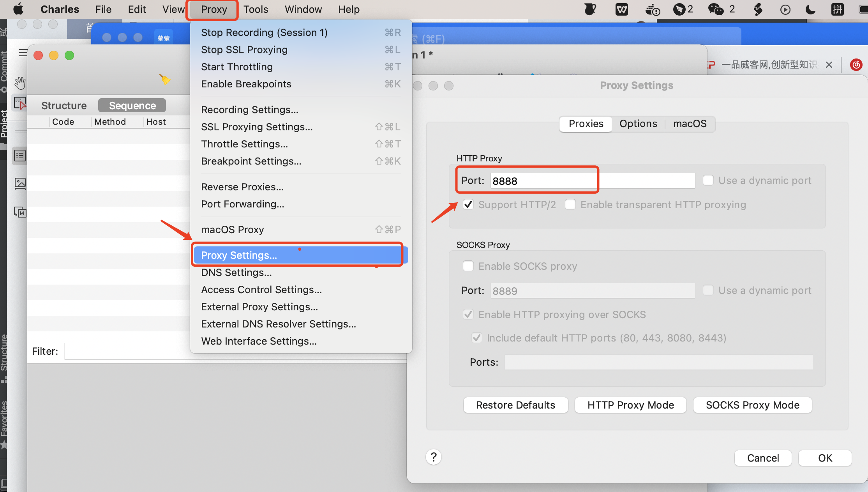
Task: Click the selection-cursor icon in left sidebar
Action: (20, 103)
